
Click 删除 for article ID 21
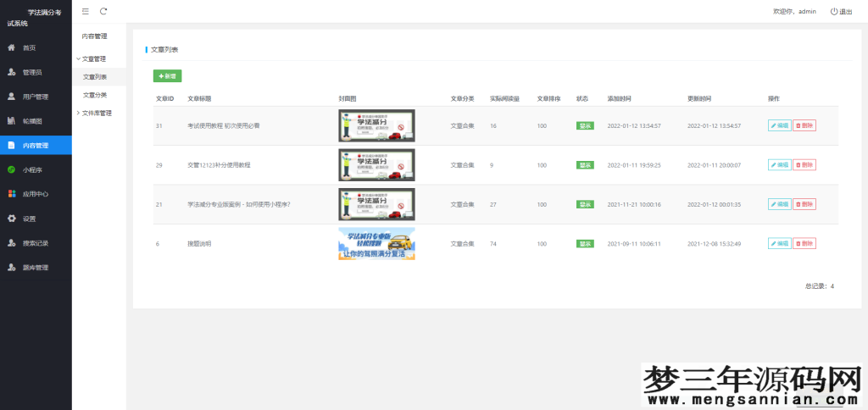[804, 204]
